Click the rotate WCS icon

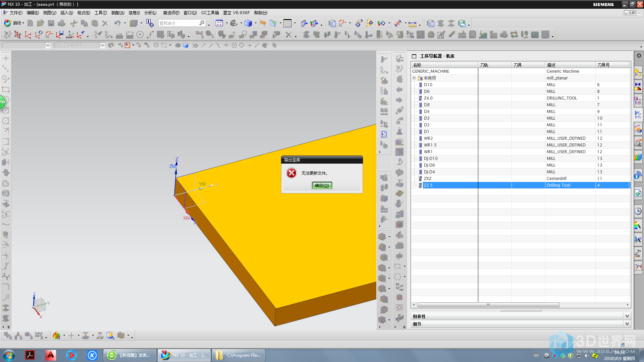(39, 35)
